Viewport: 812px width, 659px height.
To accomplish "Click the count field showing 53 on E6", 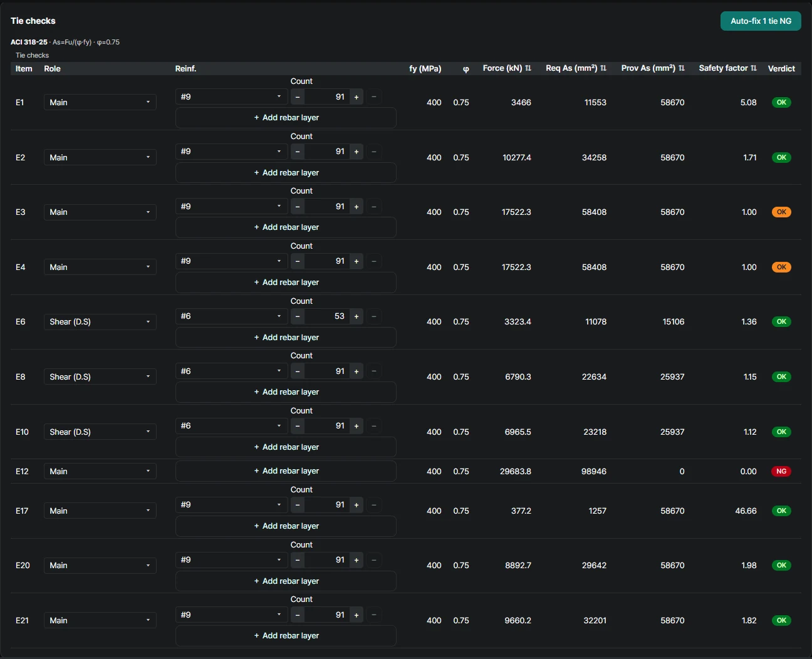I will (x=327, y=316).
